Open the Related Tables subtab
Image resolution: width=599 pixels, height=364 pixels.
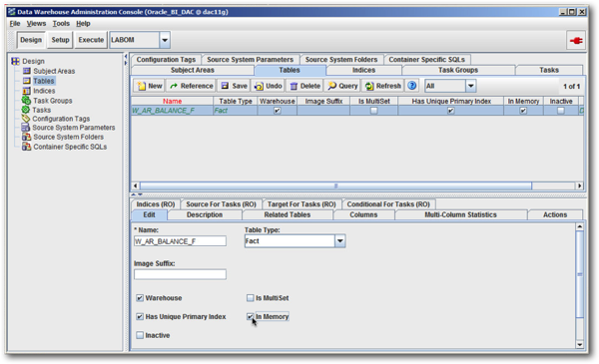288,214
